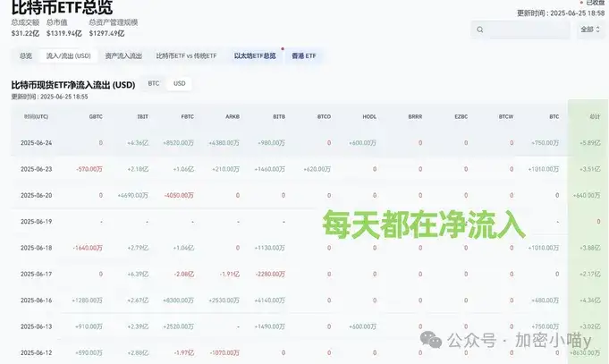Click BITB value -2280.00万
This screenshot has width=609, height=364.
[270, 274]
